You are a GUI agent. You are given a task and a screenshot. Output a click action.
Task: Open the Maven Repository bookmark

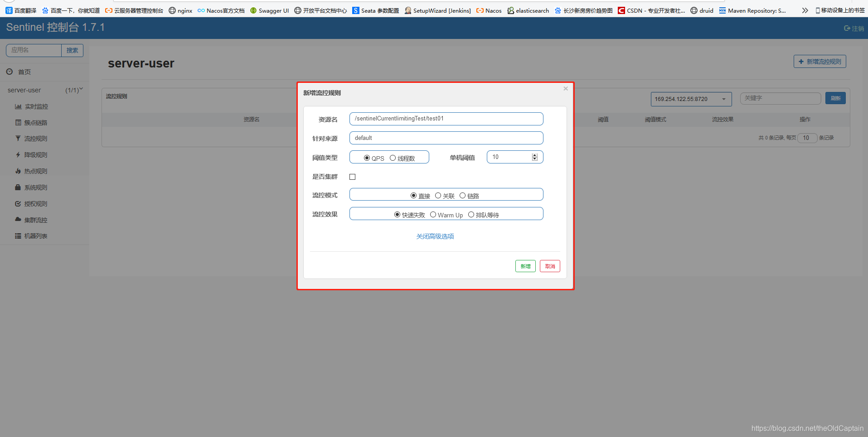tap(752, 10)
